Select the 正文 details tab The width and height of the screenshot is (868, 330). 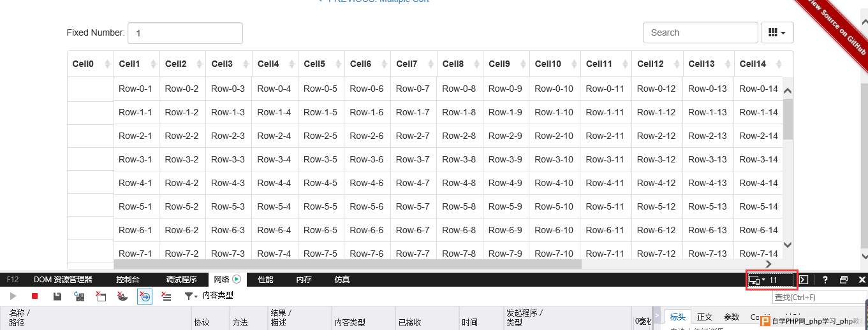coord(705,317)
